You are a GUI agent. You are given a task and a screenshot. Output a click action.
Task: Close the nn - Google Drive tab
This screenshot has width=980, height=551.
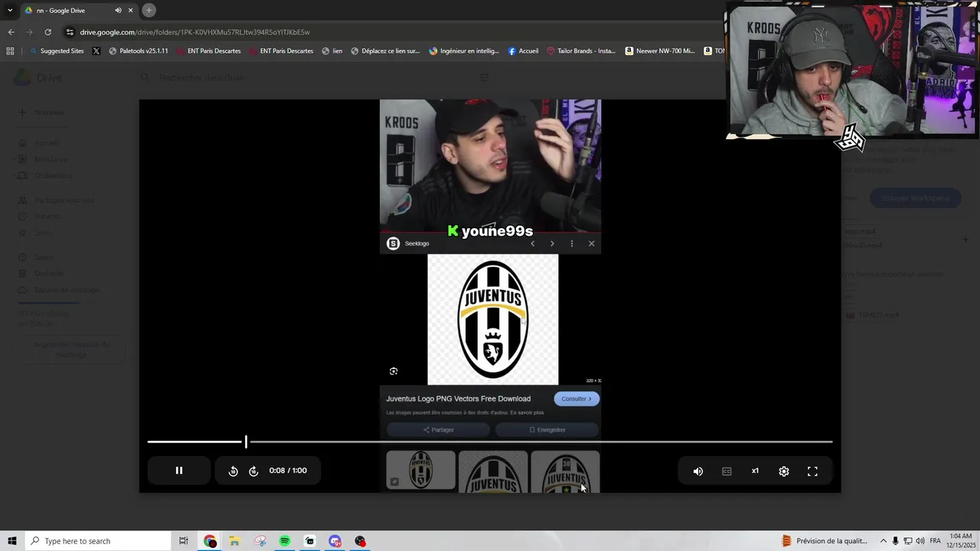pos(131,11)
